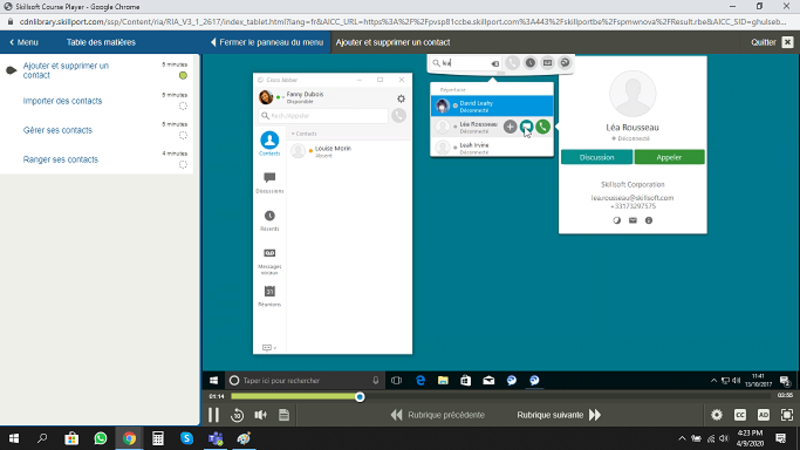
Task: Select David Leahy in search results
Action: click(x=492, y=106)
